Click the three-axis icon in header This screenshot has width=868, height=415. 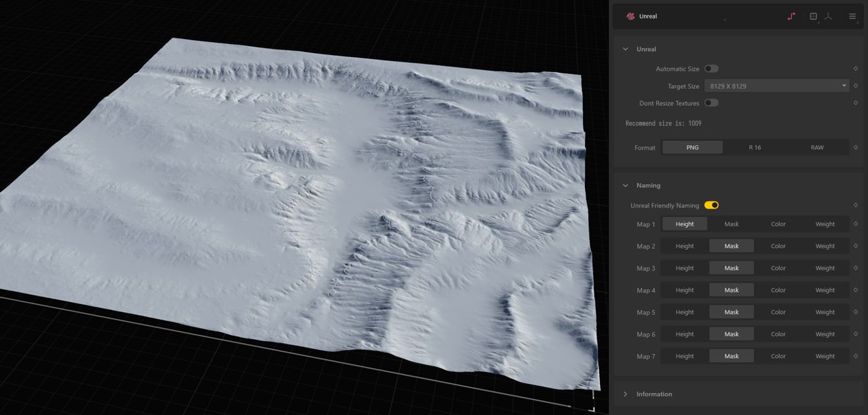[x=828, y=16]
